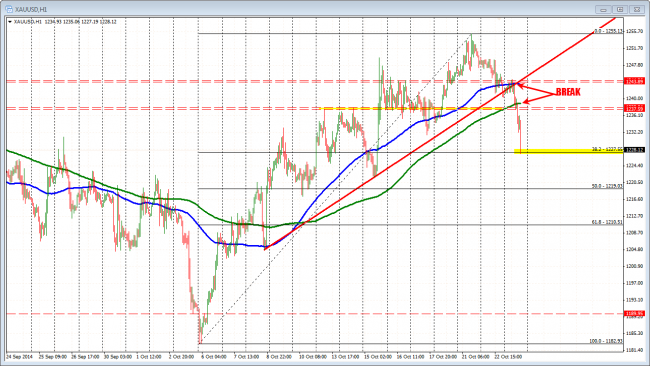Select the XAUUSD,H1 OHLC header text in chart
Image resolution: width=650 pixels, height=366 pixels.
[65, 22]
